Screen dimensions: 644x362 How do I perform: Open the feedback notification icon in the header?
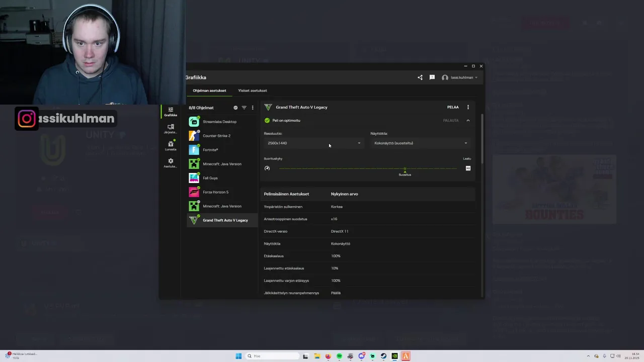(432, 77)
